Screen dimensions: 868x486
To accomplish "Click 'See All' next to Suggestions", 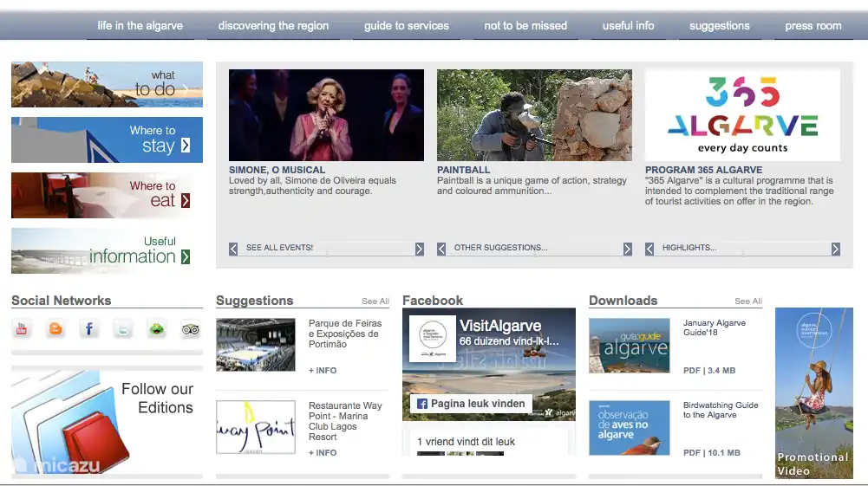I will 375,301.
